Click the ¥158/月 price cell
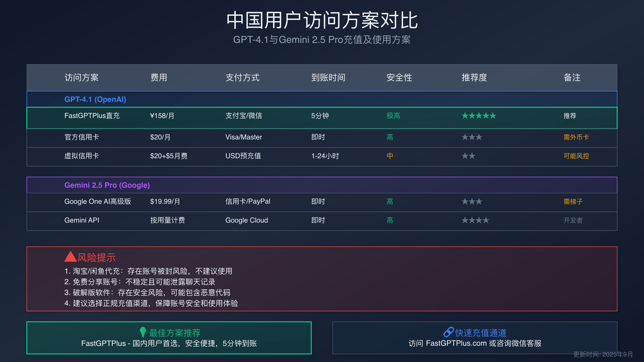The image size is (644, 362). click(162, 116)
